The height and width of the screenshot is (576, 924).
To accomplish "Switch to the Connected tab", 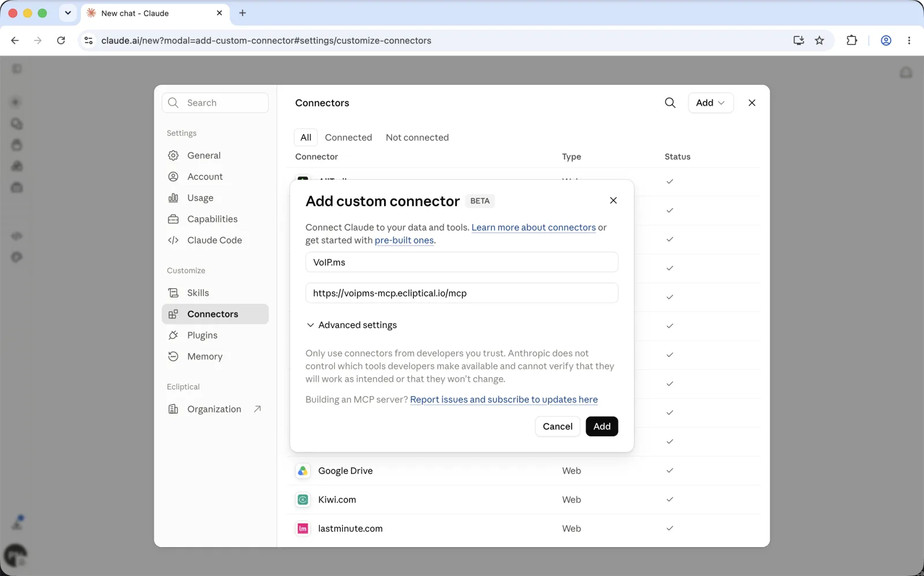I will coord(348,138).
